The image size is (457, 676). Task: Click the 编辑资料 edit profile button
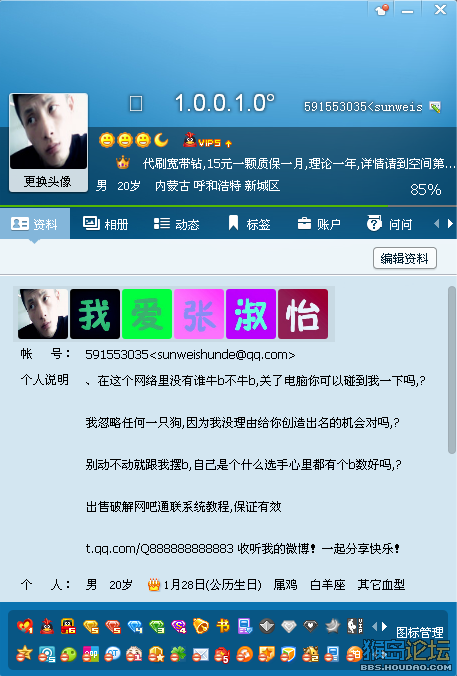coord(405,258)
